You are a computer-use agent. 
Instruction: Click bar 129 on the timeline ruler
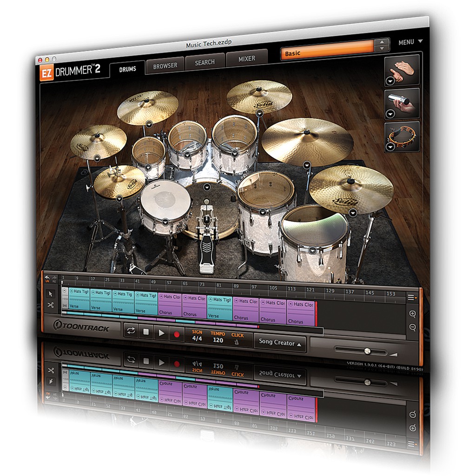[330, 291]
